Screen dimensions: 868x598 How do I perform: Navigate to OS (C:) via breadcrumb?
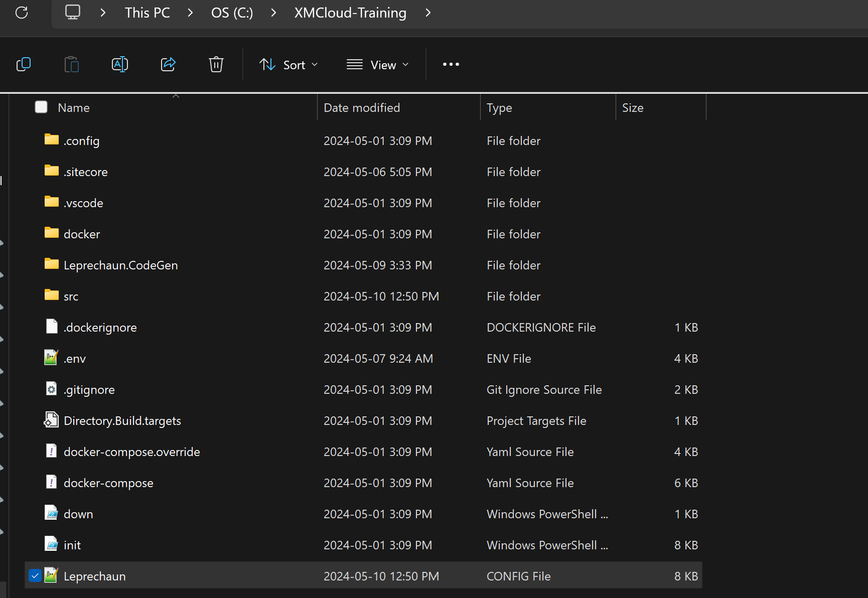pos(232,13)
